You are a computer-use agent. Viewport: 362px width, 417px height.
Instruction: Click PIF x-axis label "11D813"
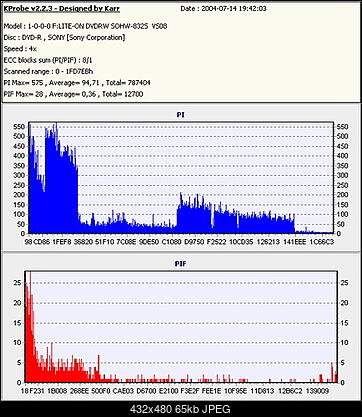(262, 391)
